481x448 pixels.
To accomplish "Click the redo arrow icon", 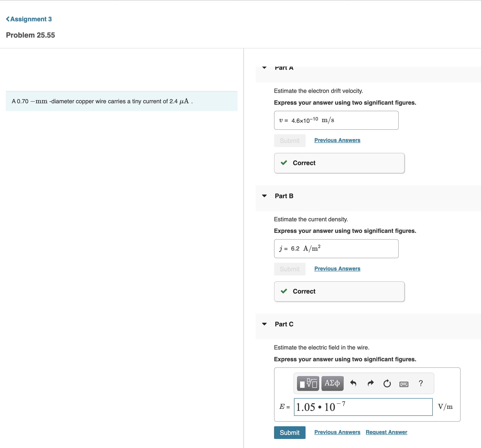I will click(370, 383).
